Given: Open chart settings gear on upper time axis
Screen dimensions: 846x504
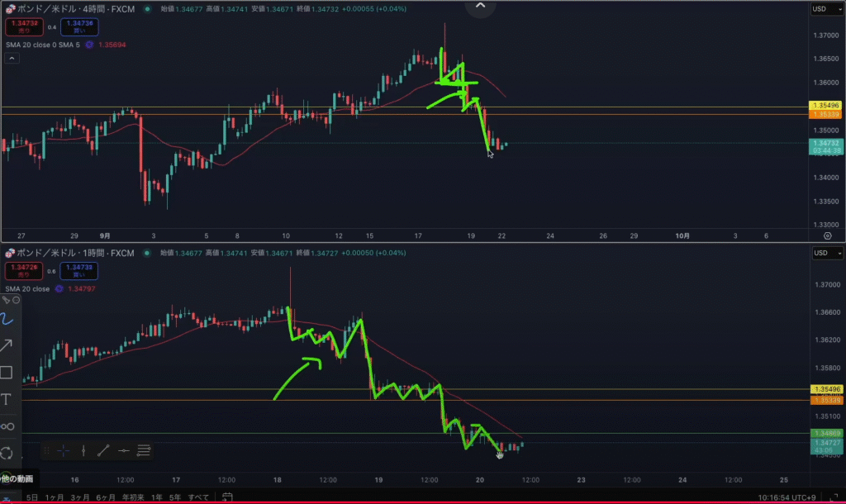Looking at the screenshot, I should coord(827,235).
